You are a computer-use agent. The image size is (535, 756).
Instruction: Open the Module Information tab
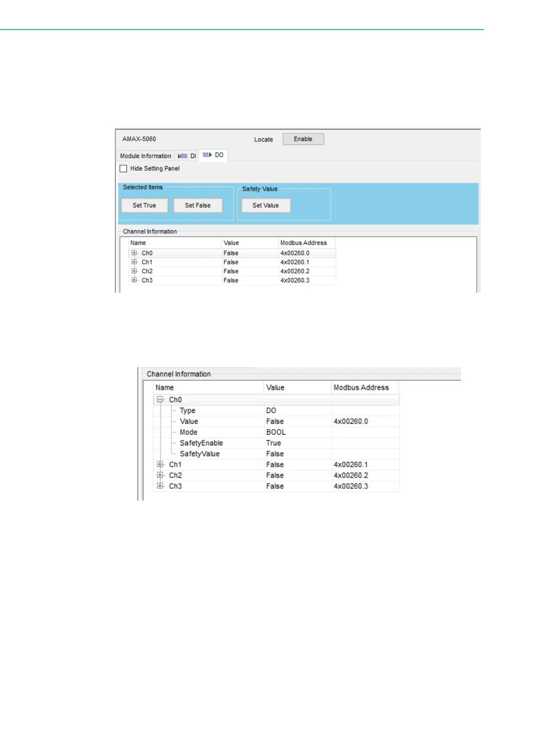[x=146, y=156]
